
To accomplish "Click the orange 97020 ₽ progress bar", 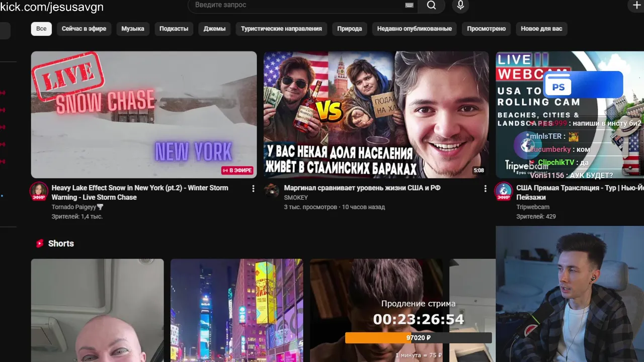I will [x=418, y=338].
